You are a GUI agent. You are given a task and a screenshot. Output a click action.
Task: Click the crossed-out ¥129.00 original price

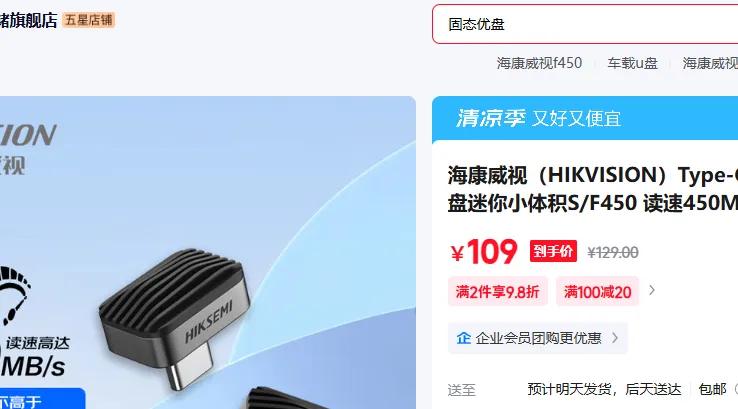tap(613, 253)
